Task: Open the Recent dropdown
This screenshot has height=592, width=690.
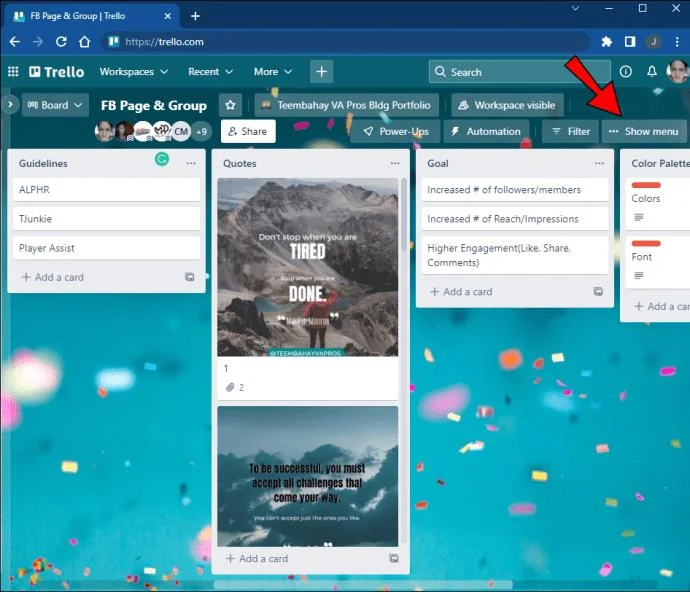Action: pos(210,71)
